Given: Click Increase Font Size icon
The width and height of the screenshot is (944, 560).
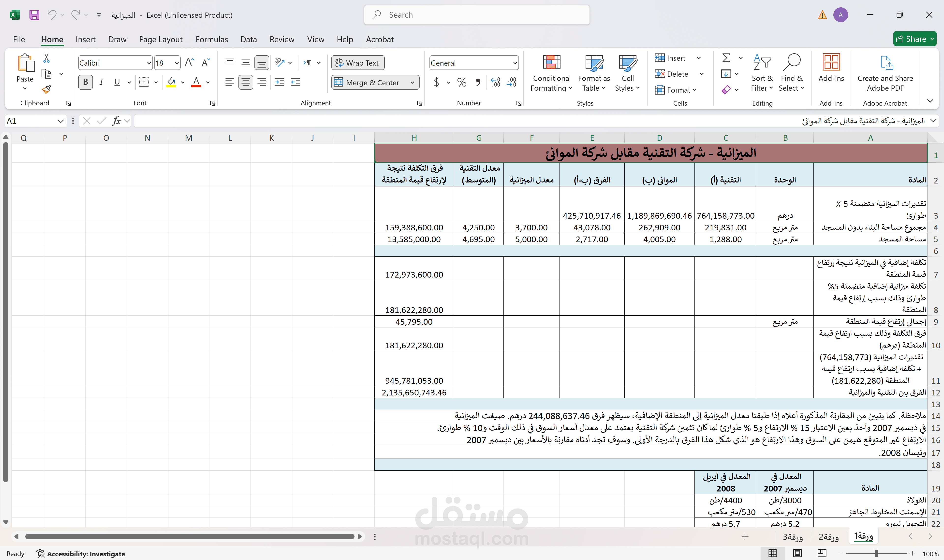Looking at the screenshot, I should pyautogui.click(x=189, y=63).
